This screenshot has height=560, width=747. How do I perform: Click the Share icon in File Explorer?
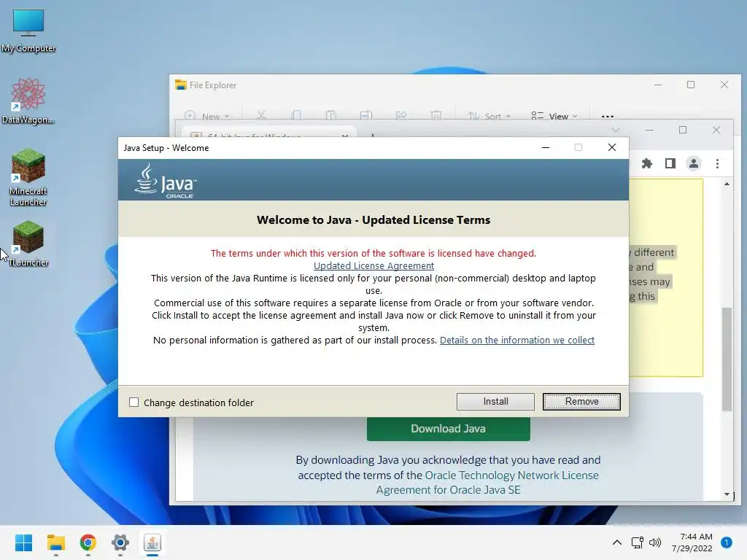[x=401, y=116]
